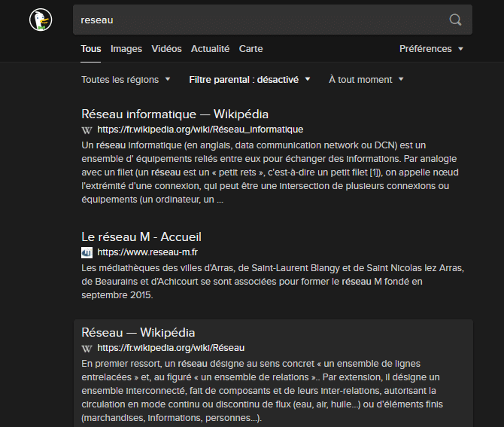Click the fr.wikipedia.org/wiki/Réseau URL
The height and width of the screenshot is (427, 504).
coord(171,348)
